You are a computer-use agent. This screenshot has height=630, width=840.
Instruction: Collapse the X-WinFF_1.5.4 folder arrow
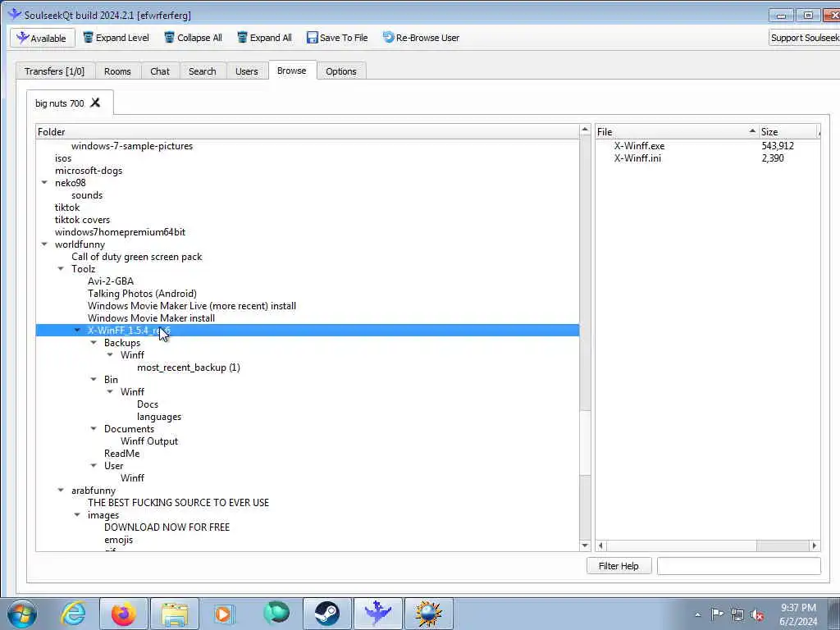(78, 331)
